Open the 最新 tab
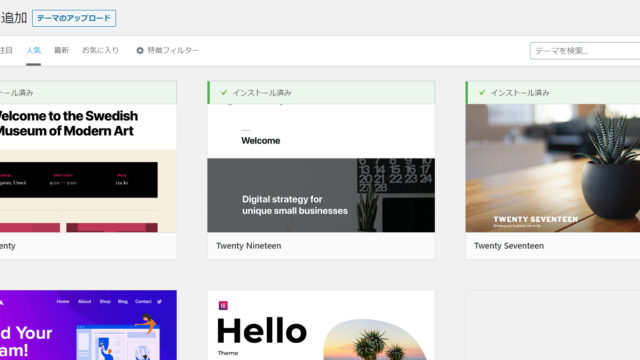The height and width of the screenshot is (360, 640). pos(61,50)
